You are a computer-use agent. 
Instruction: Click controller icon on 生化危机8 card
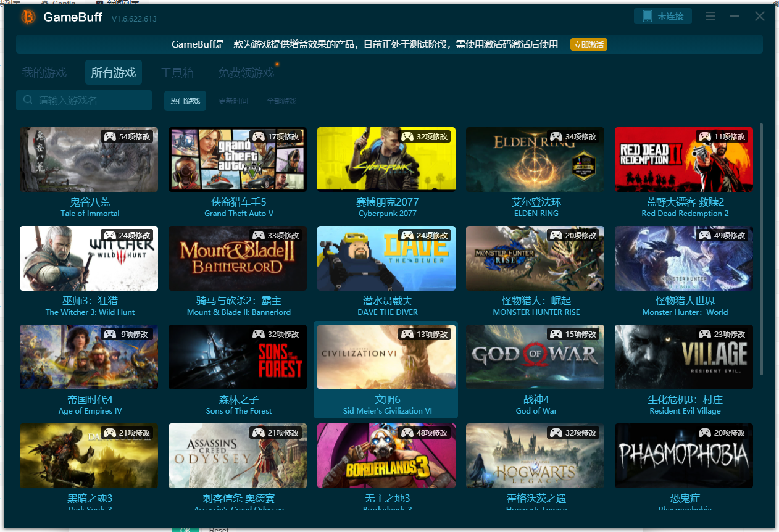tap(704, 334)
